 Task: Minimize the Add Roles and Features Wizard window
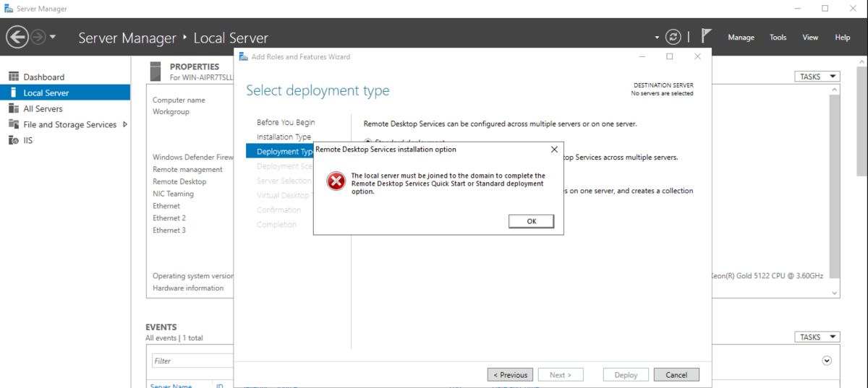pyautogui.click(x=642, y=56)
